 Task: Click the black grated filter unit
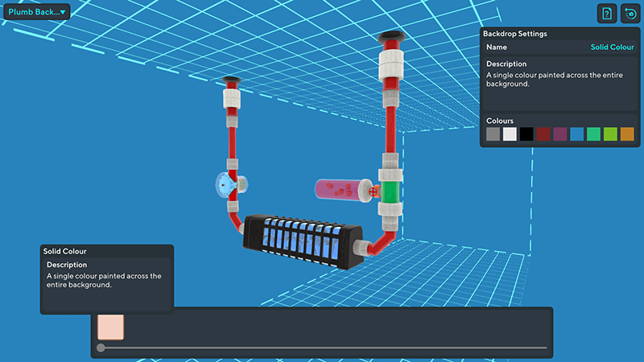(x=303, y=238)
